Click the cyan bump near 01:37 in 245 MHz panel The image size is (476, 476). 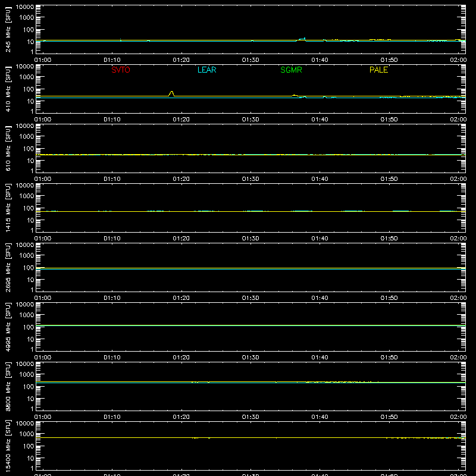302,39
